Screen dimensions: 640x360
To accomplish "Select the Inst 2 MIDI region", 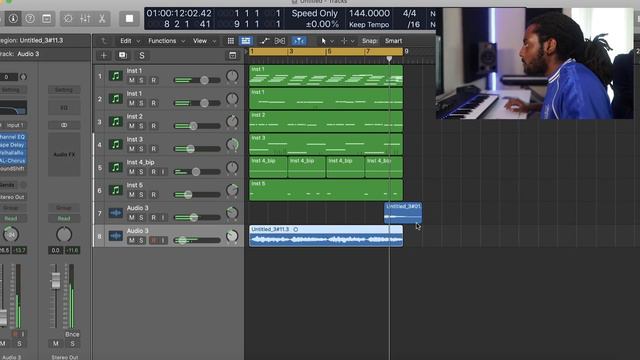I will (326, 122).
